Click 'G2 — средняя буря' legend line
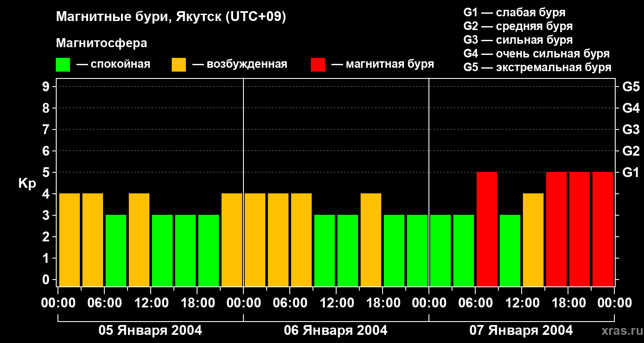644x343 pixels. click(518, 26)
